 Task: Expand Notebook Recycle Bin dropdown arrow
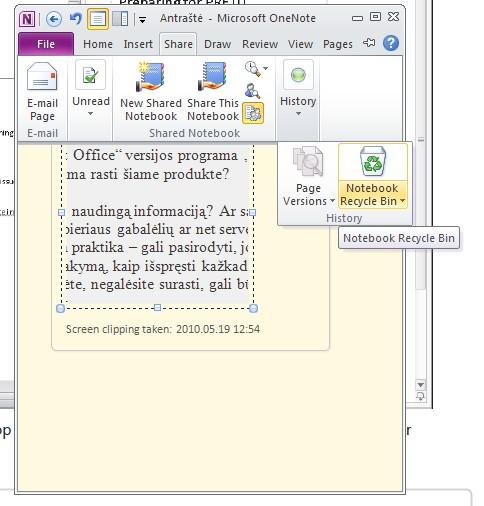[402, 201]
